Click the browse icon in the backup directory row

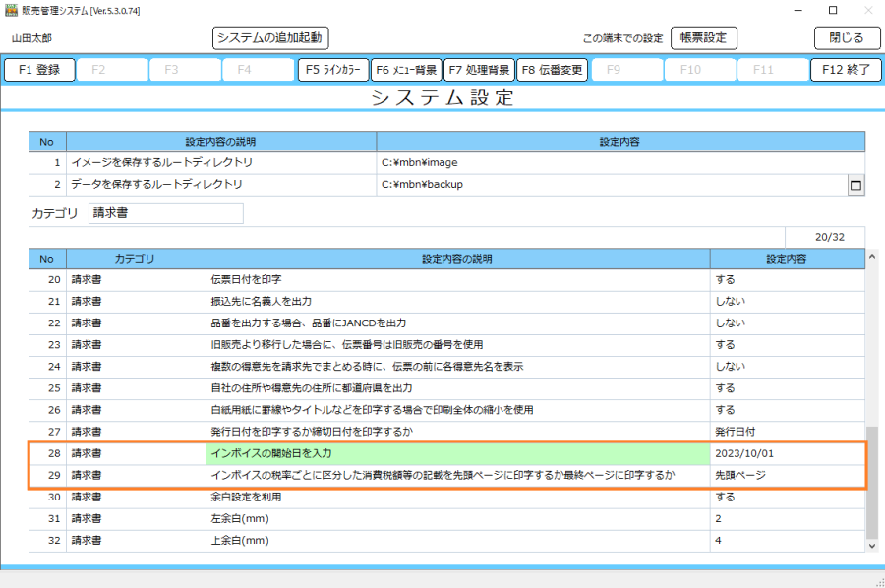[x=855, y=185]
